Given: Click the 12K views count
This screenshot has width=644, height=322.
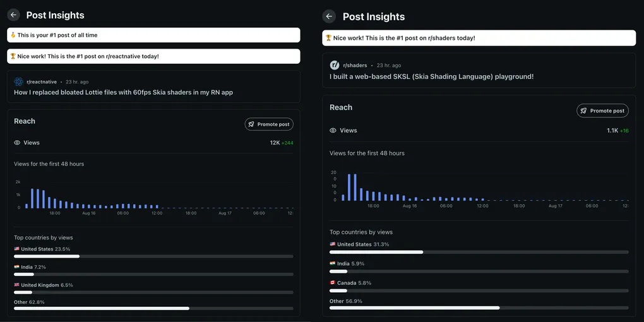Looking at the screenshot, I should click(x=275, y=143).
